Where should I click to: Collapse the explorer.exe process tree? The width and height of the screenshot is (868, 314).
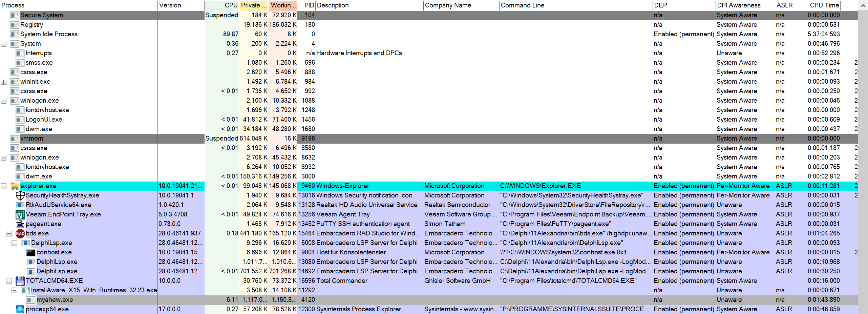[x=4, y=186]
